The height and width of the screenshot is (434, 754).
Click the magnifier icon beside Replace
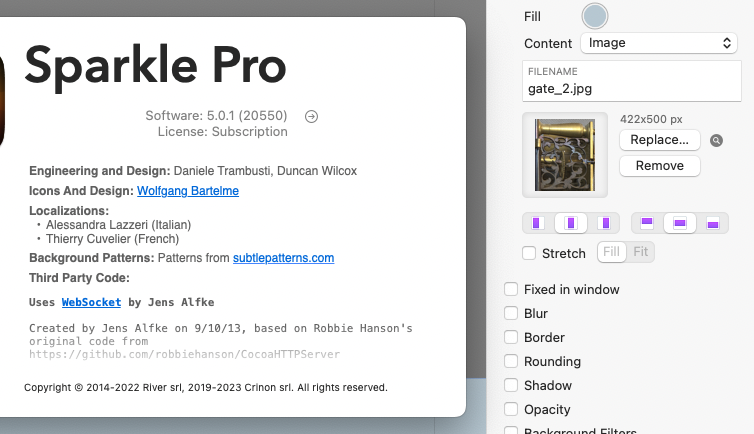click(716, 140)
